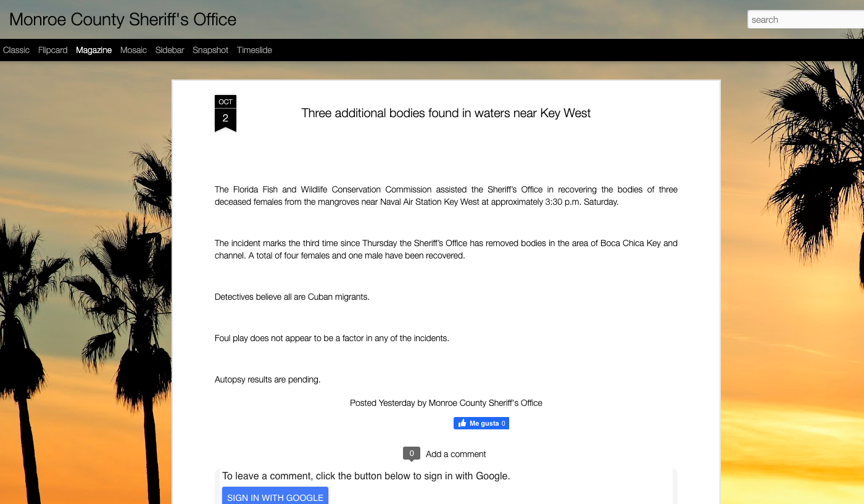This screenshot has height=504, width=864.
Task: Open the Three additional bodies found headline
Action: pyautogui.click(x=446, y=113)
